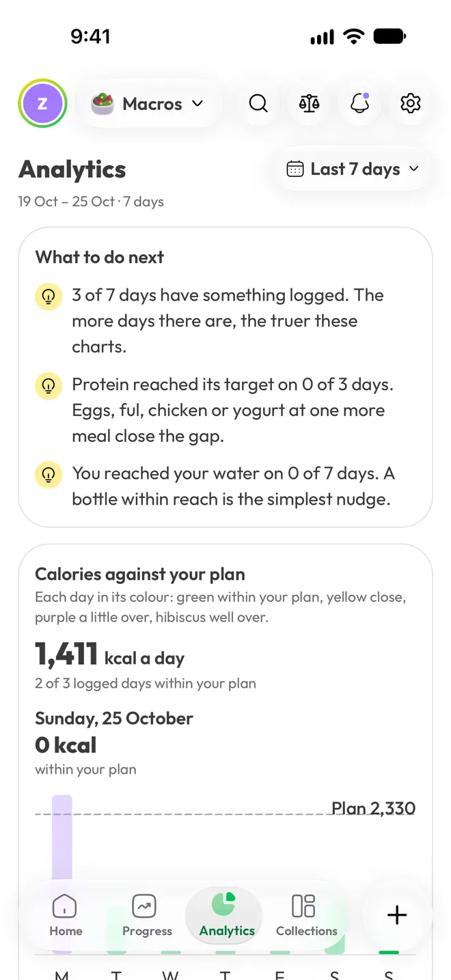This screenshot has width=451, height=980.
Task: Open the Collections tab
Action: [306, 916]
